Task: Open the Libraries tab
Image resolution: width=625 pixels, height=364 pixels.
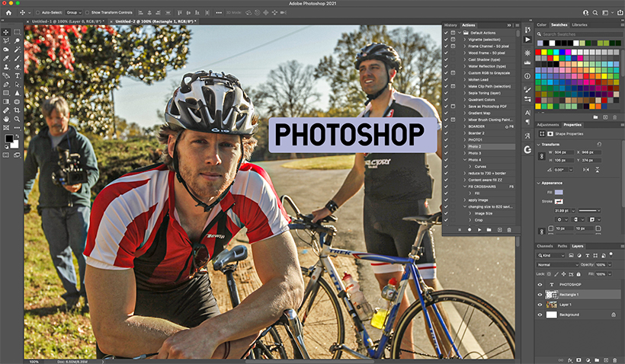Action: [579, 24]
